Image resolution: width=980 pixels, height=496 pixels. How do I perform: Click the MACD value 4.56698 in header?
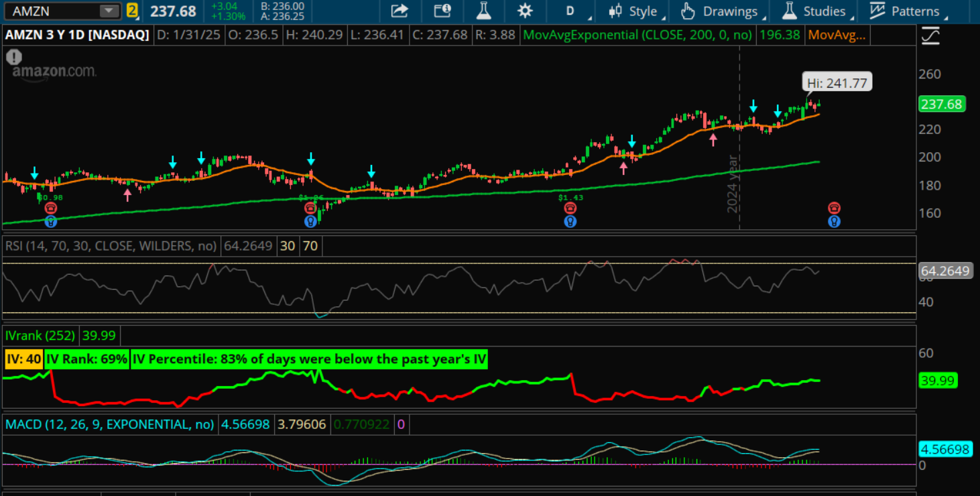click(245, 424)
